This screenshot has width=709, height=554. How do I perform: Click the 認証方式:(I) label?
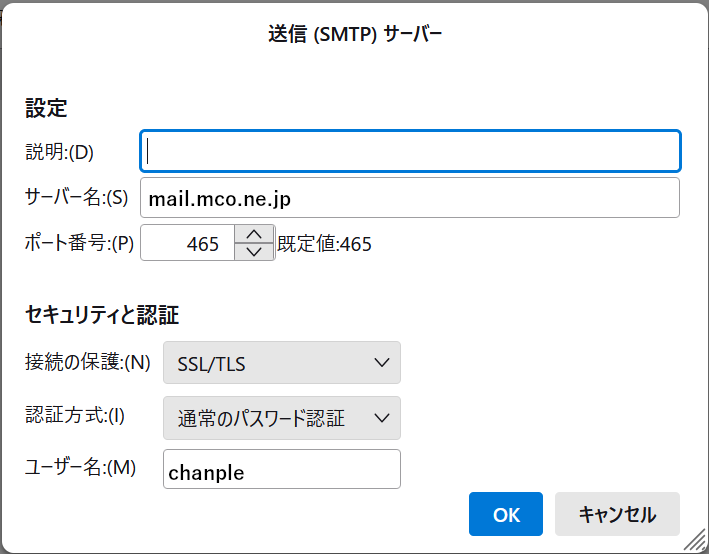pyautogui.click(x=75, y=415)
